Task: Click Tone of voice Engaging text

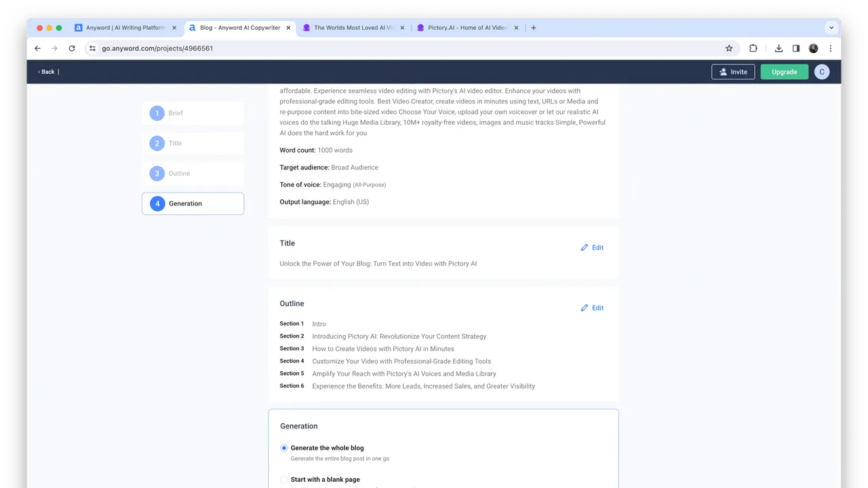Action: point(333,184)
